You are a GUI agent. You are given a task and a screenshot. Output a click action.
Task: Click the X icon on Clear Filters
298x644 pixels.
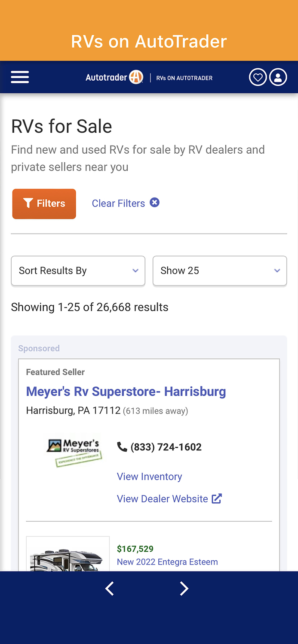point(154,202)
